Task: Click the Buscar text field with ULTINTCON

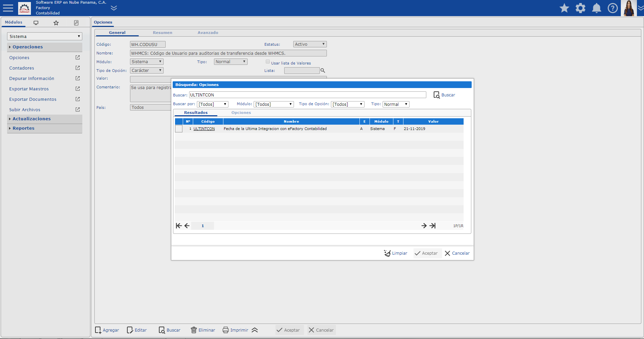Action: pyautogui.click(x=307, y=95)
